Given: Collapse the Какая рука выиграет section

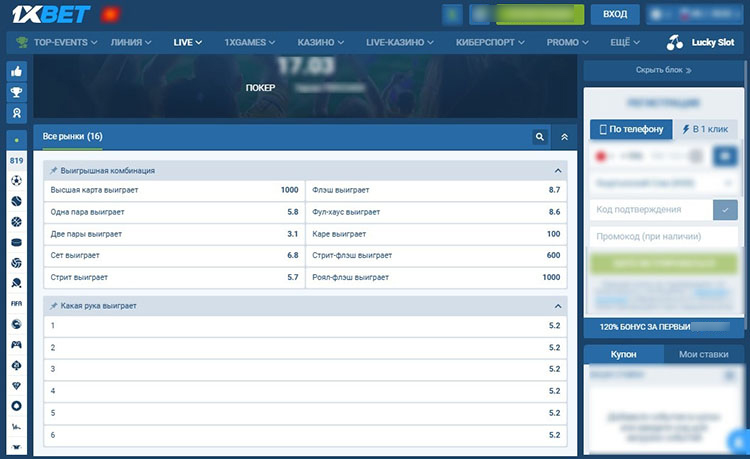Looking at the screenshot, I should [x=558, y=305].
